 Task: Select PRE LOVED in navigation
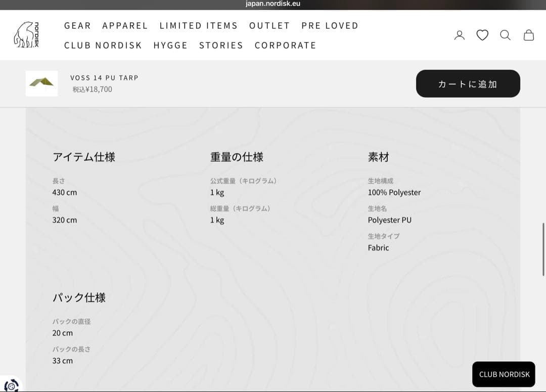tap(330, 26)
